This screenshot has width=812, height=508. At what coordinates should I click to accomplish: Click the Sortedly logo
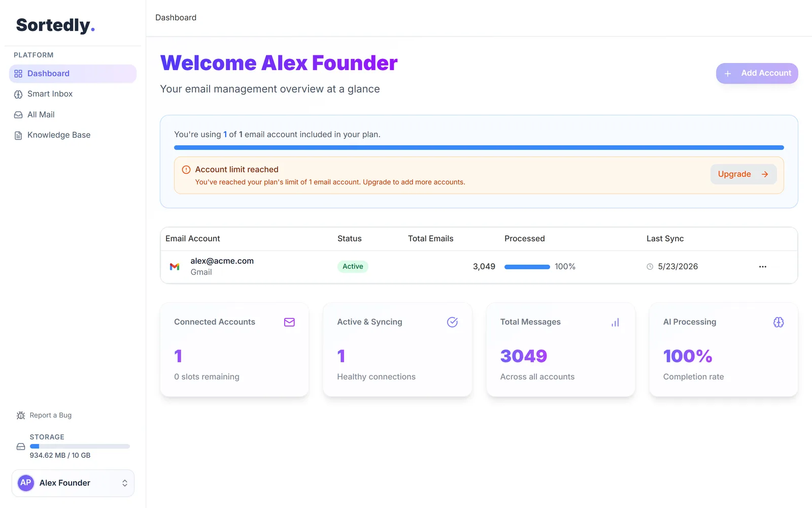click(55, 25)
